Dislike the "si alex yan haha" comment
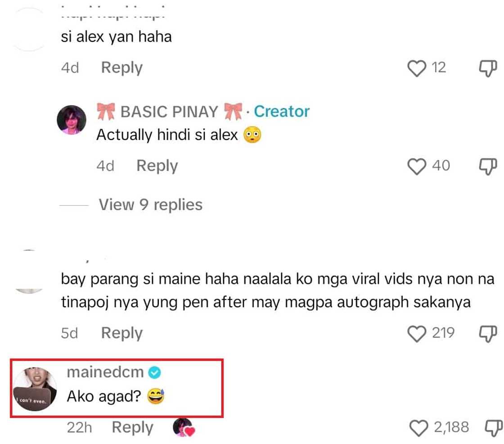The height and width of the screenshot is (444, 504). (x=488, y=68)
